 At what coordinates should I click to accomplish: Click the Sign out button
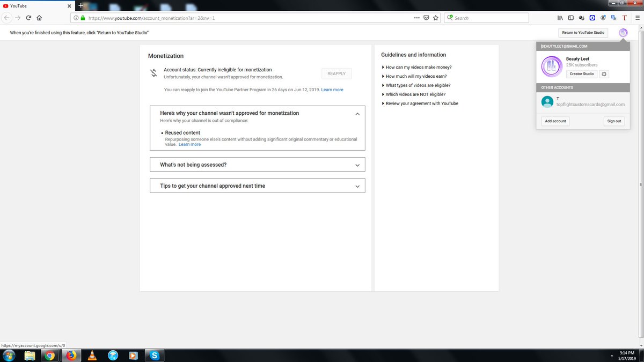click(x=614, y=121)
